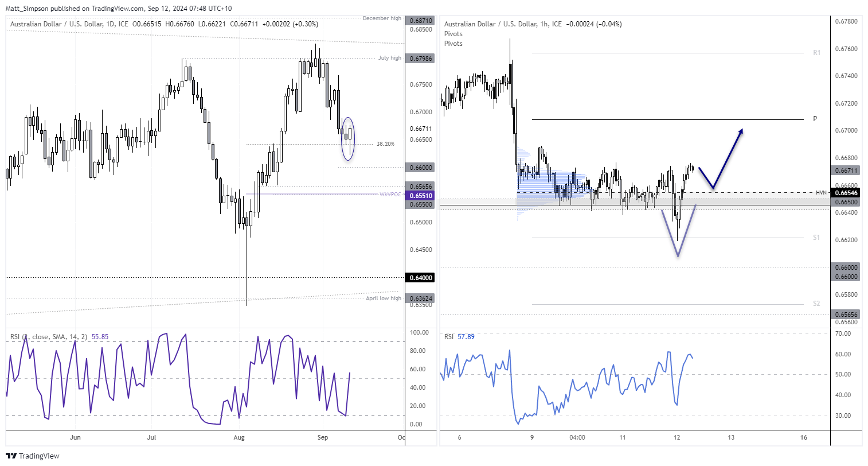Click the 'RSI (2, close, SMA, 14, 2)' indicator label

[x=49, y=337]
